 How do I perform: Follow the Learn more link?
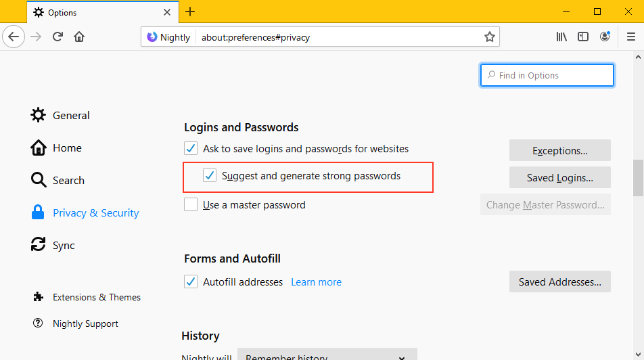click(x=316, y=282)
